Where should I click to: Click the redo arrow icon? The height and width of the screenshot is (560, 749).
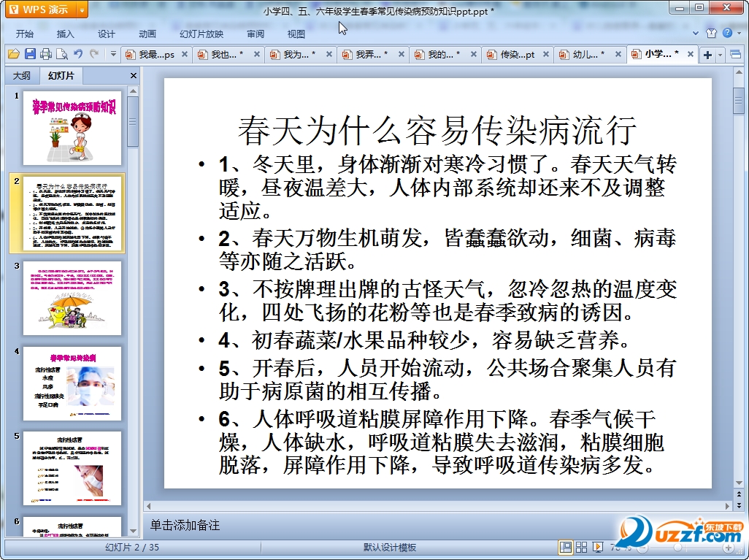click(x=94, y=54)
